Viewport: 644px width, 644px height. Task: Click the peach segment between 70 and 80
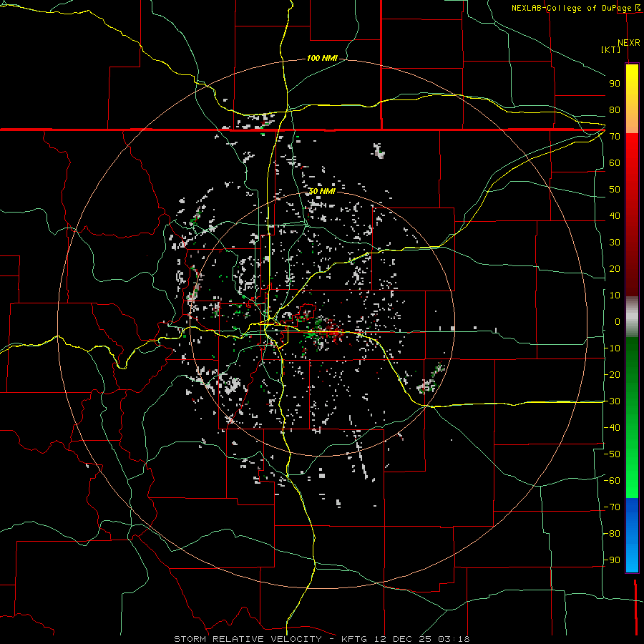pos(632,122)
